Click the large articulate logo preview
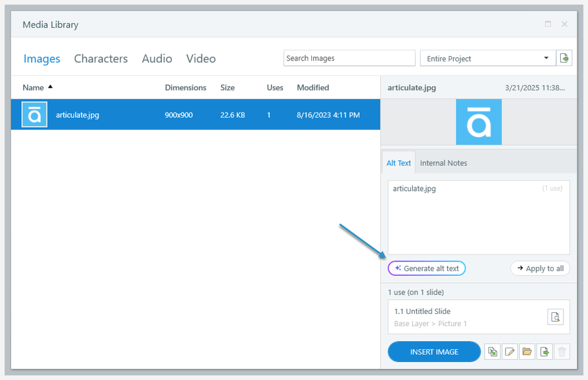 [479, 122]
